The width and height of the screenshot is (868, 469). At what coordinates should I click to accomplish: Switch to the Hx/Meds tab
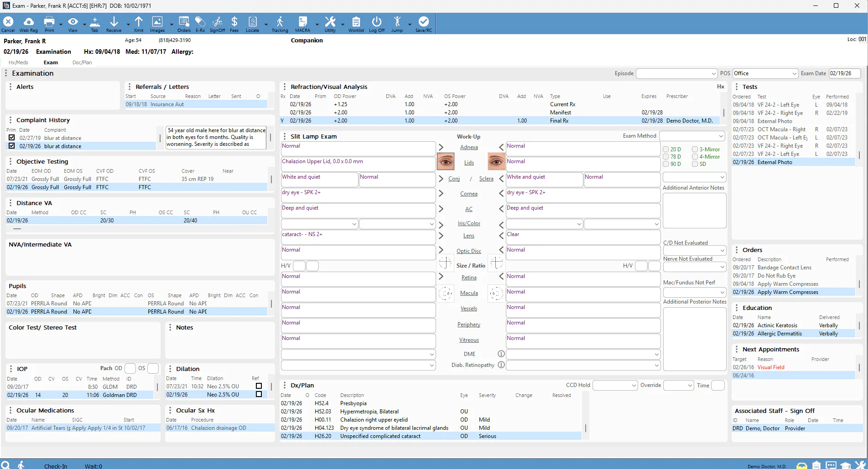point(18,62)
